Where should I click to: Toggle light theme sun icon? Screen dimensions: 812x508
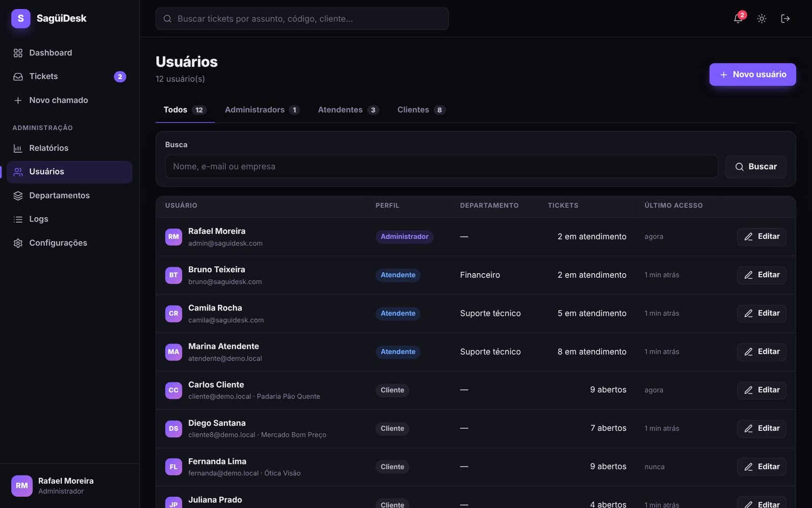pos(762,19)
